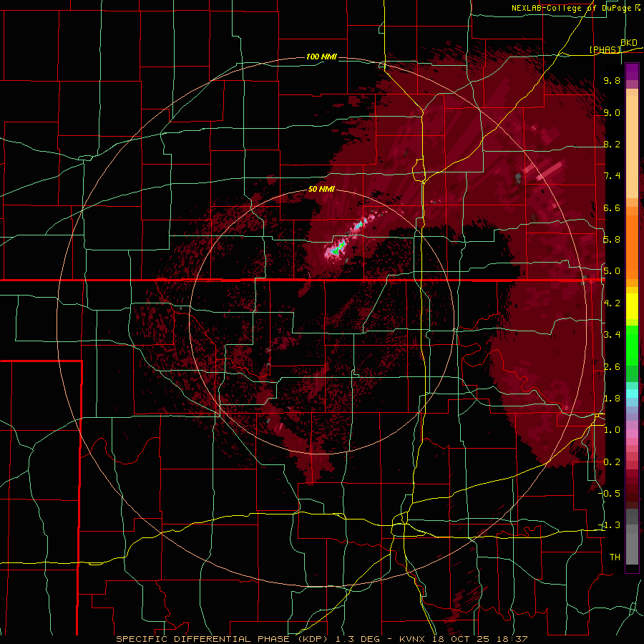This screenshot has width=644, height=644.
Task: Pick the yellow color bar segment
Action: [x=632, y=306]
